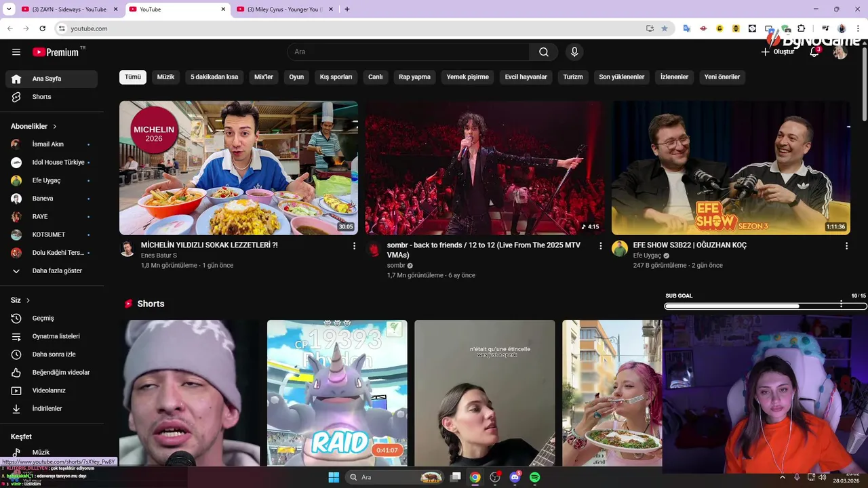Select the Kış sporları chip
Screen dimensions: 868x488
click(x=336, y=77)
